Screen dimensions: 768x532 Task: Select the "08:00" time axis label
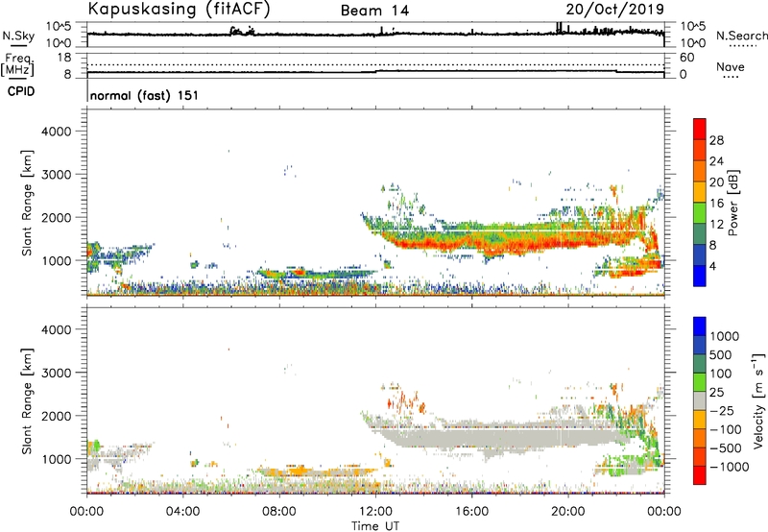click(x=279, y=512)
